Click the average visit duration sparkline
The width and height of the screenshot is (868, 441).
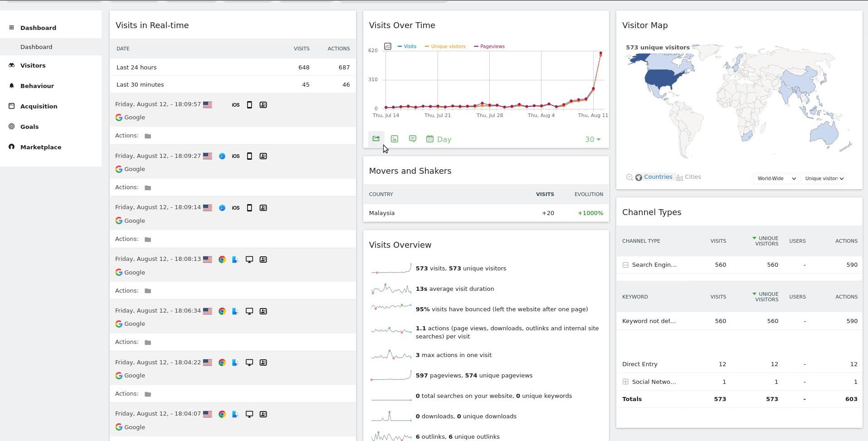(x=391, y=289)
